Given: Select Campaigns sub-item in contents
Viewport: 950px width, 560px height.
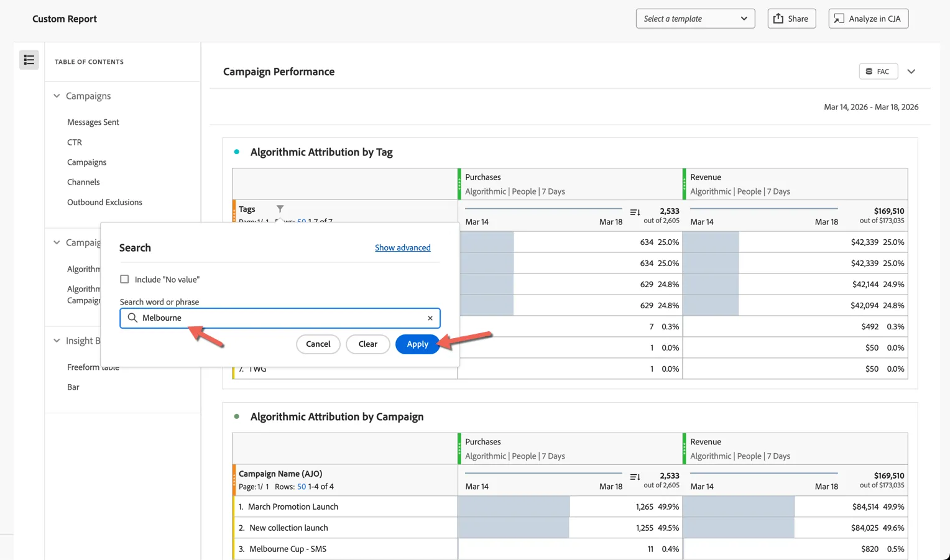Looking at the screenshot, I should [x=86, y=162].
